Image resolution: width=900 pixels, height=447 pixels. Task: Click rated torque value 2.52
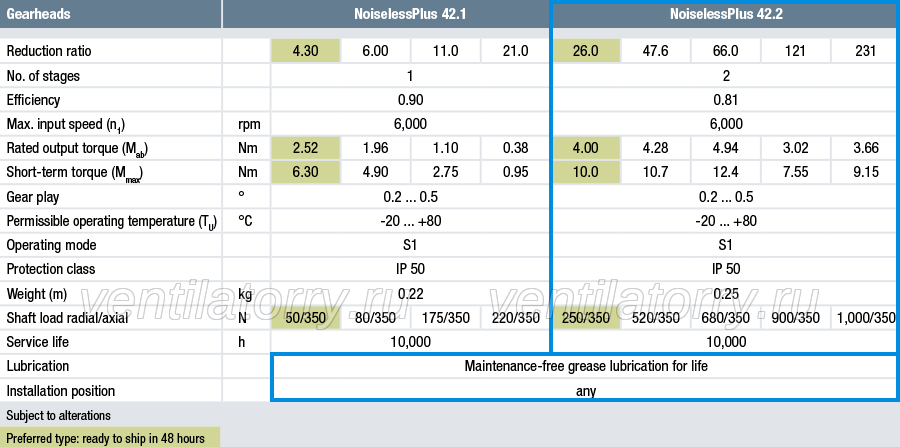click(x=305, y=148)
